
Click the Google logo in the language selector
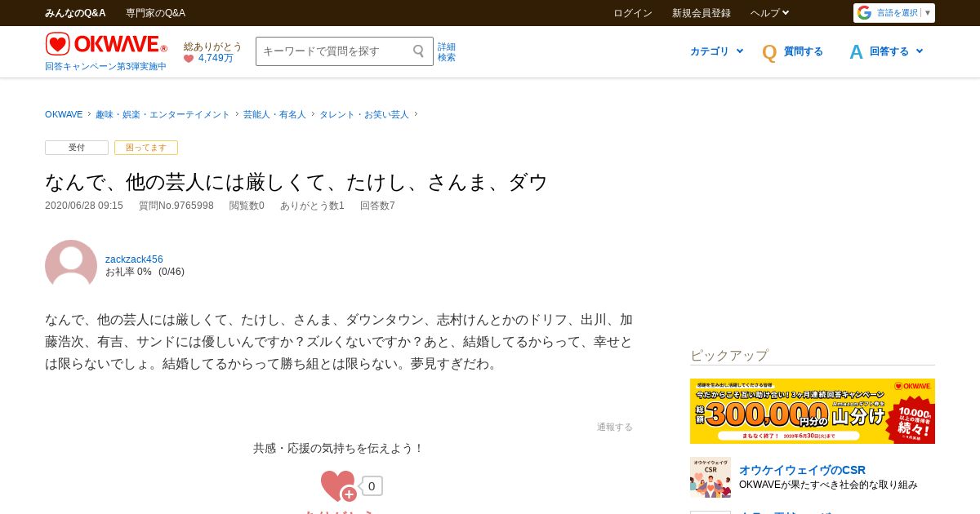[864, 13]
